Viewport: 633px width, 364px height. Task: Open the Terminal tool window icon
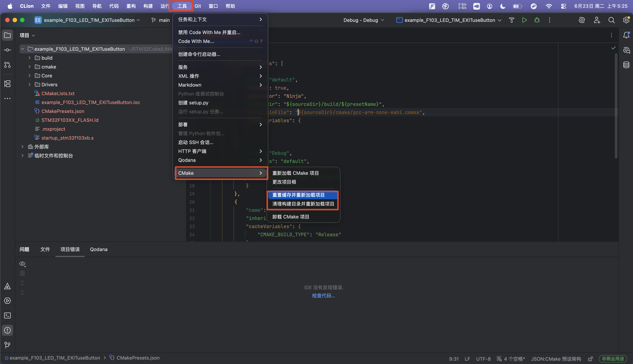click(x=8, y=315)
